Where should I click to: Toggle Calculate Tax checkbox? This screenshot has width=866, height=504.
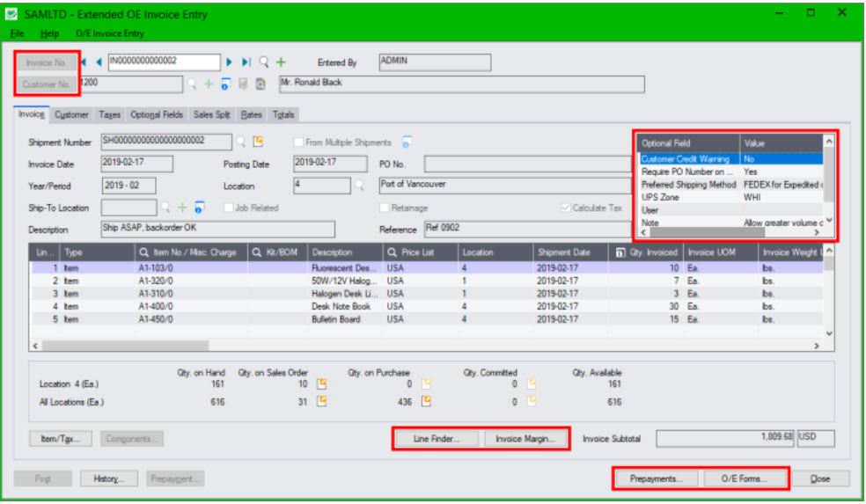click(566, 208)
